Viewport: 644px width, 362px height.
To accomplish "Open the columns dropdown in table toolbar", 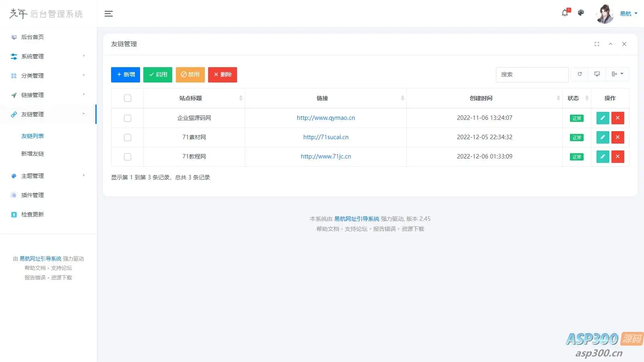I will 617,74.
